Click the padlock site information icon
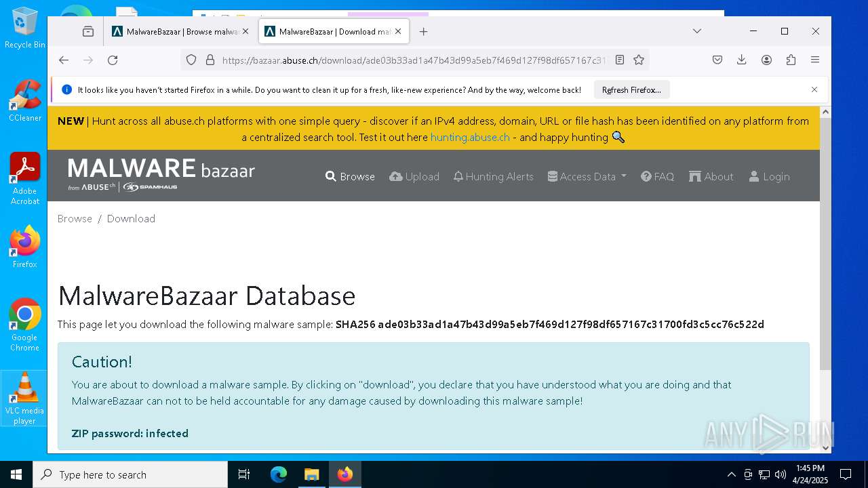Screen dimensions: 868x488 coord(210,60)
